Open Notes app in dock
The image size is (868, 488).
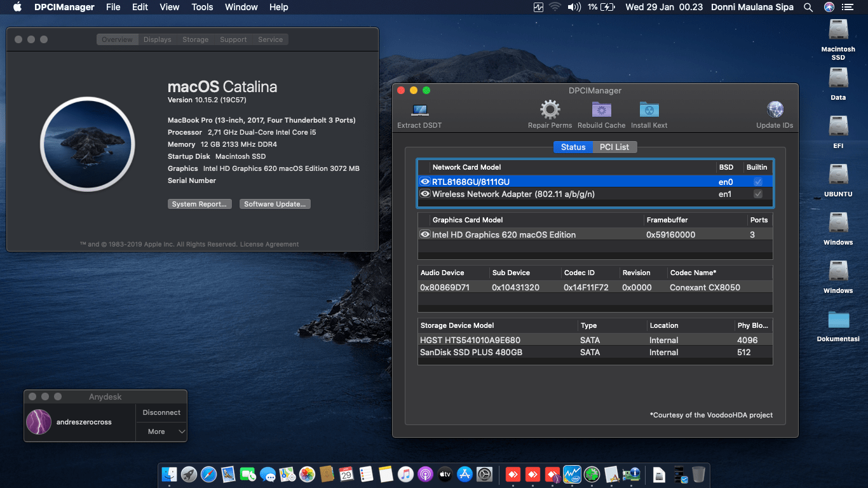(386, 474)
